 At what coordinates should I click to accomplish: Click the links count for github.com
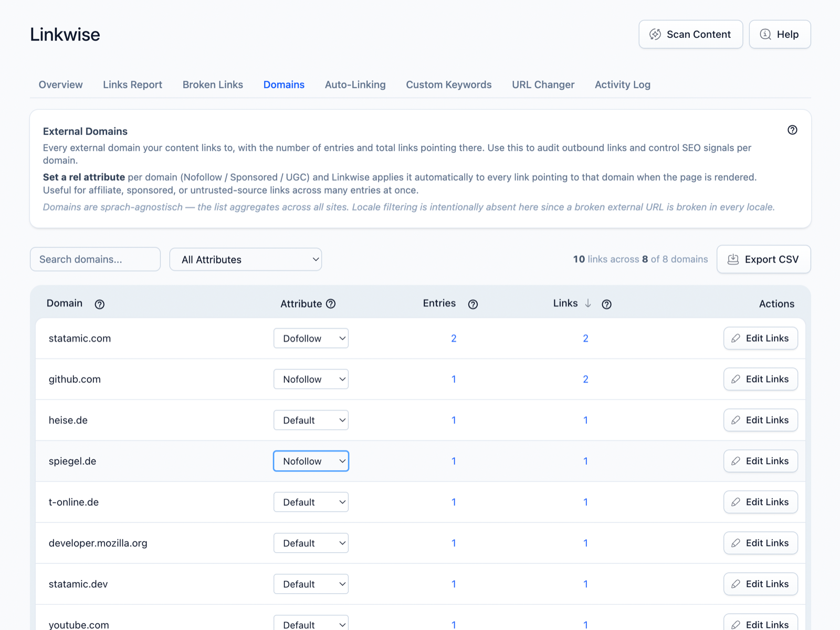(x=585, y=379)
